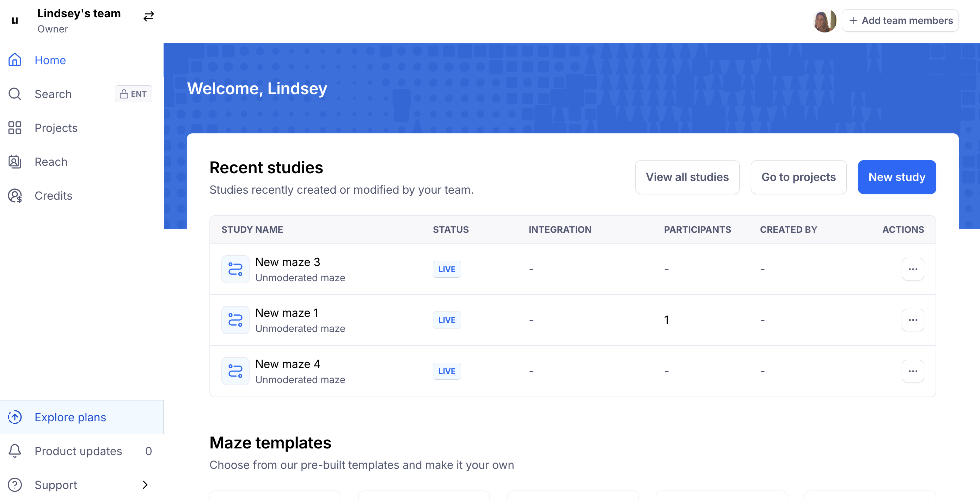
Task: Click the Reach contacts icon
Action: (15, 162)
